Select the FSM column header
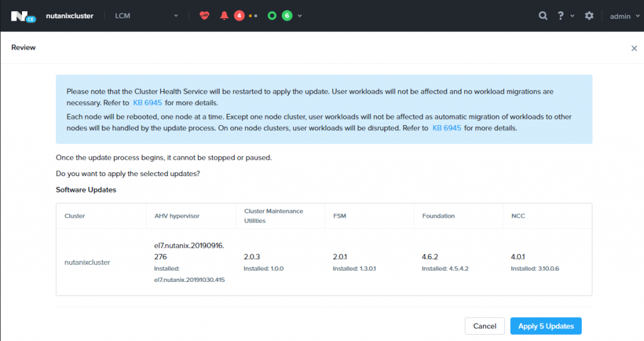Viewport: 644px width, 341px height. click(x=340, y=216)
